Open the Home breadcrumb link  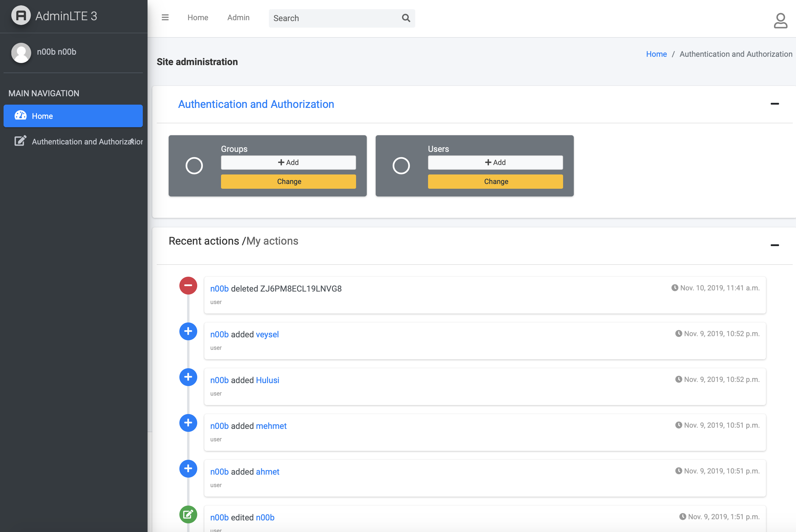(x=656, y=54)
